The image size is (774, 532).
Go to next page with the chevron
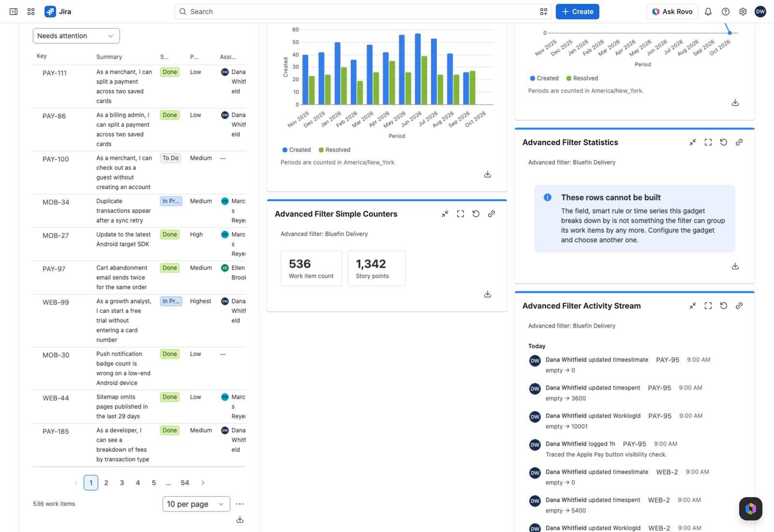click(x=203, y=483)
